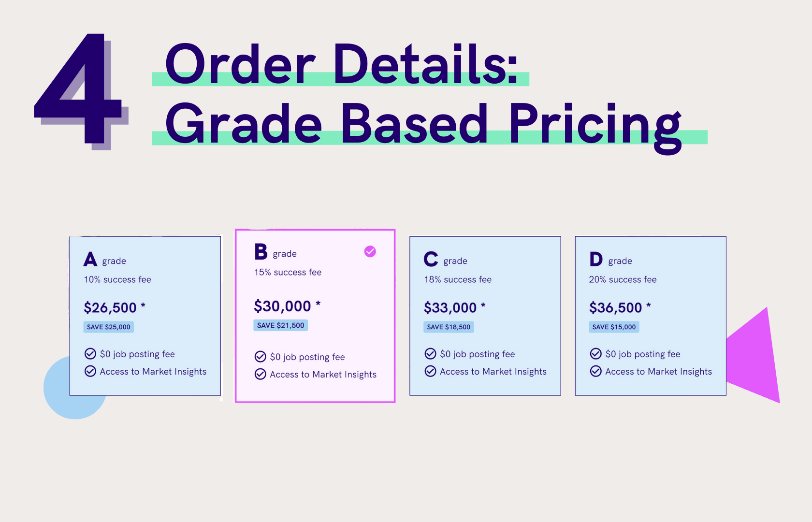Screen dimensions: 812x522
Task: Click the D grade Market Insights checkmark
Action: [596, 371]
